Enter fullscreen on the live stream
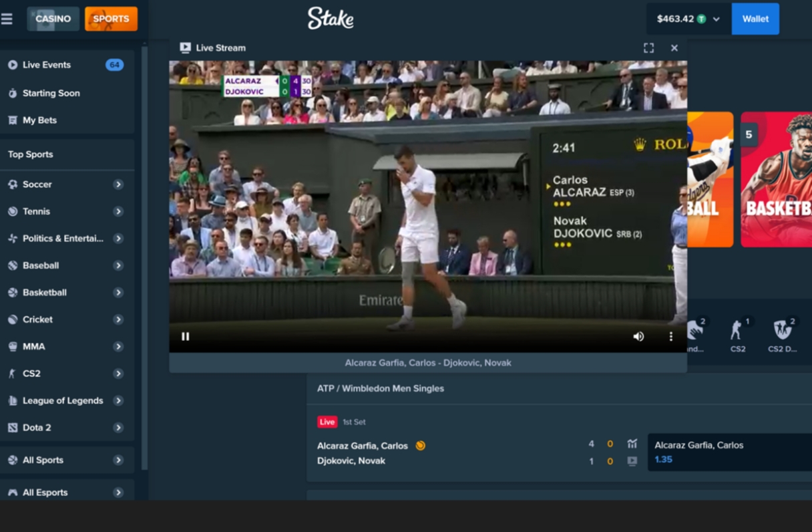This screenshot has width=812, height=532. pyautogui.click(x=648, y=48)
